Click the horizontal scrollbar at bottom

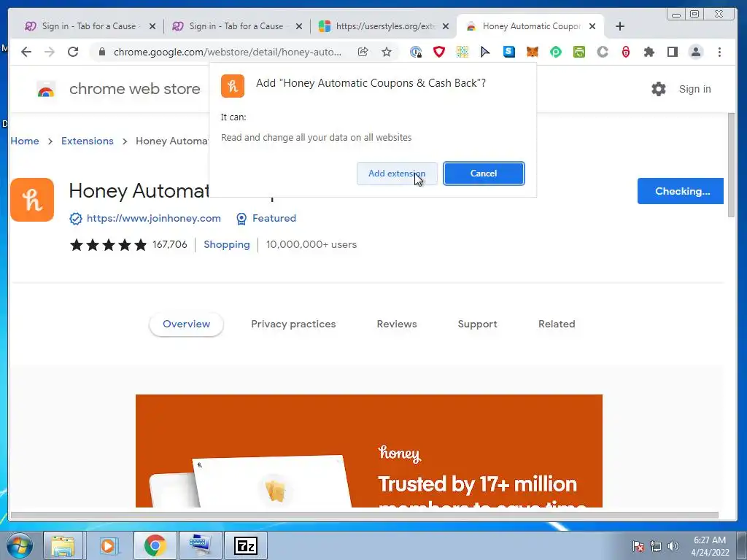(365, 515)
